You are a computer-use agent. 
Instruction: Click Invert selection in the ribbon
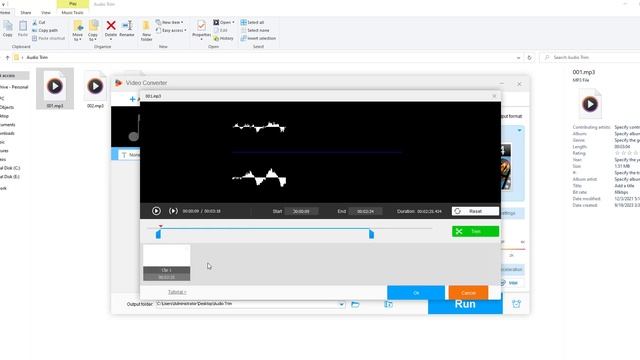pos(258,38)
